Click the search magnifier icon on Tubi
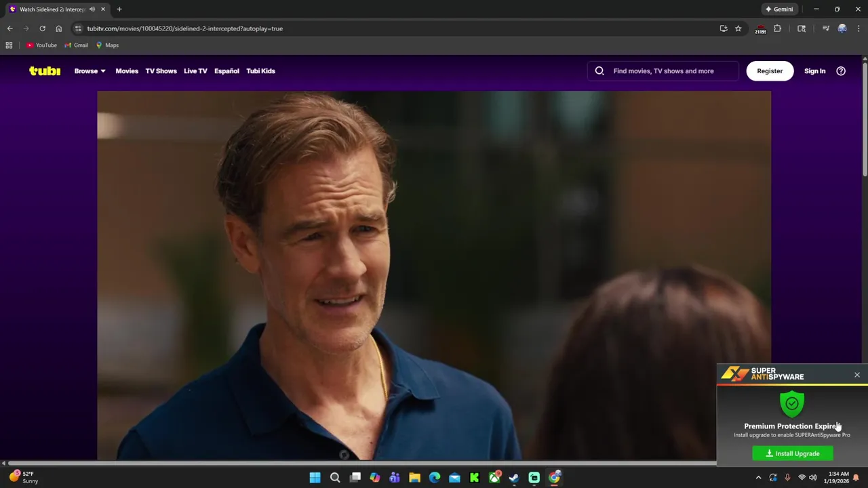 tap(599, 70)
